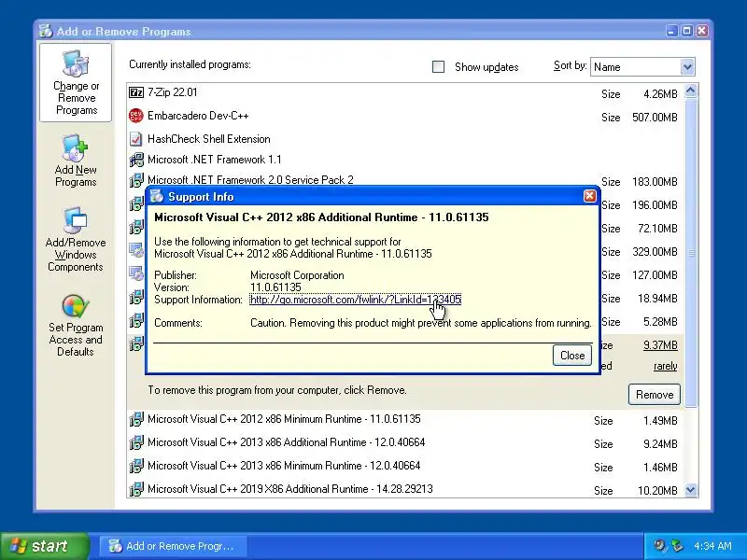Click icon of Visual C++ 2013 x86 Minimum Runtime
The width and height of the screenshot is (747, 560).
pyautogui.click(x=136, y=466)
